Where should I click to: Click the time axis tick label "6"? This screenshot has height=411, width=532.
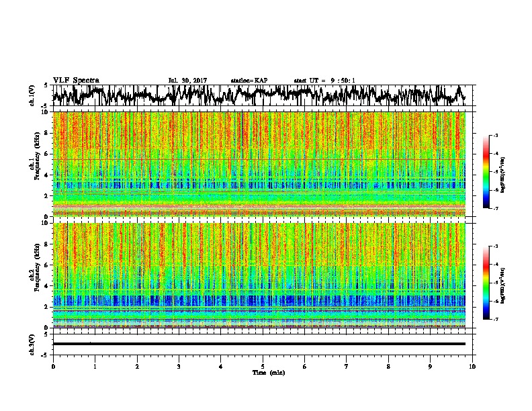[x=305, y=367]
